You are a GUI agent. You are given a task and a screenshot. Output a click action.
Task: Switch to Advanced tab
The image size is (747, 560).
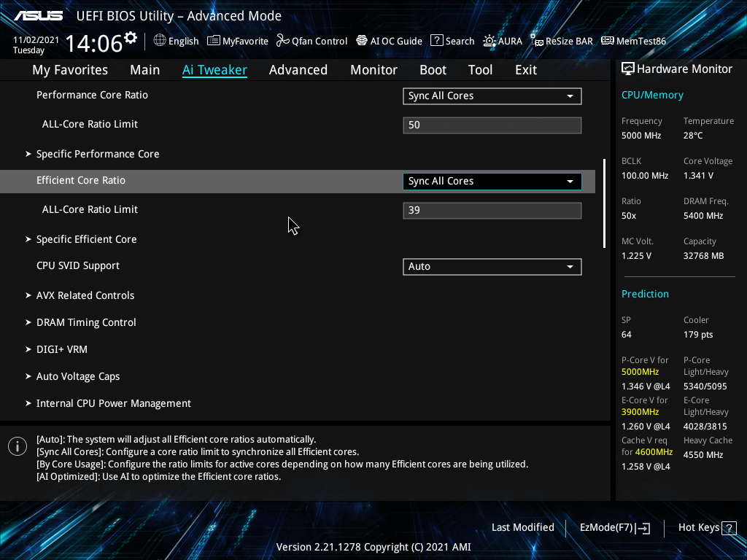[298, 70]
